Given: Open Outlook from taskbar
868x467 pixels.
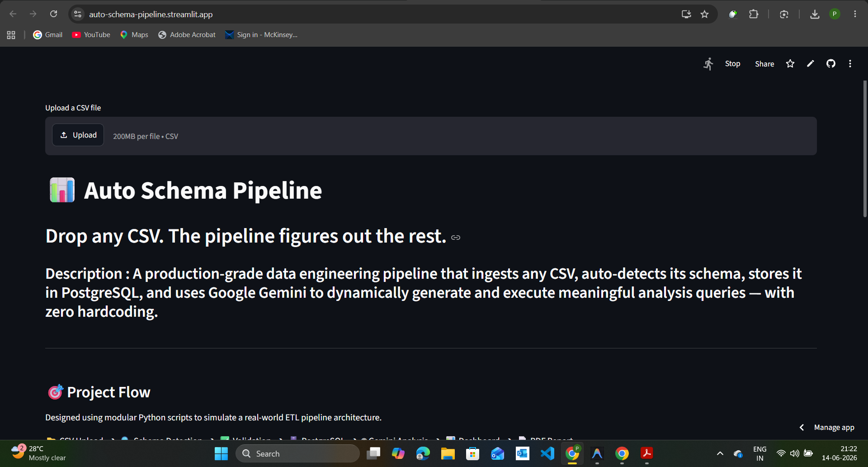Looking at the screenshot, I should pyautogui.click(x=523, y=453).
